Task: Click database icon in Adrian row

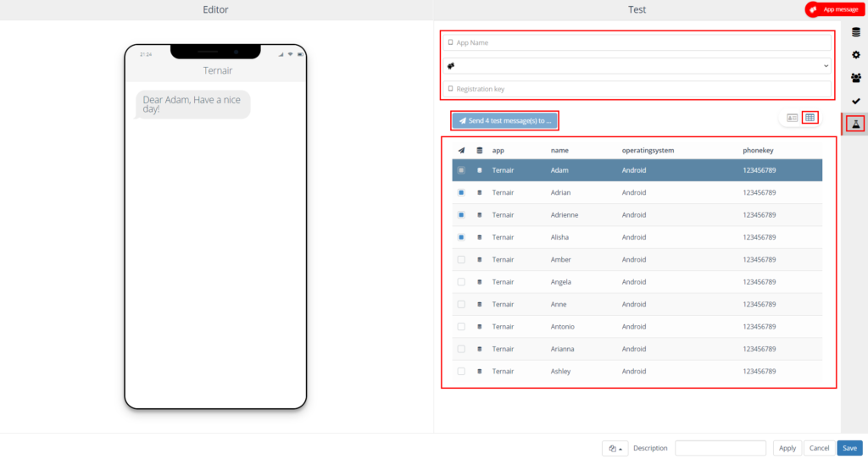Action: [480, 192]
